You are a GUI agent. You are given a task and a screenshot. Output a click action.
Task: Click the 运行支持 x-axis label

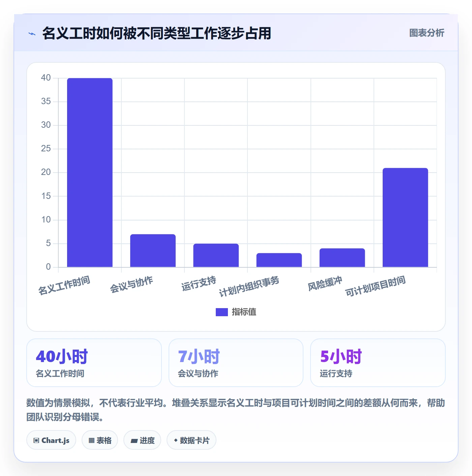(199, 284)
